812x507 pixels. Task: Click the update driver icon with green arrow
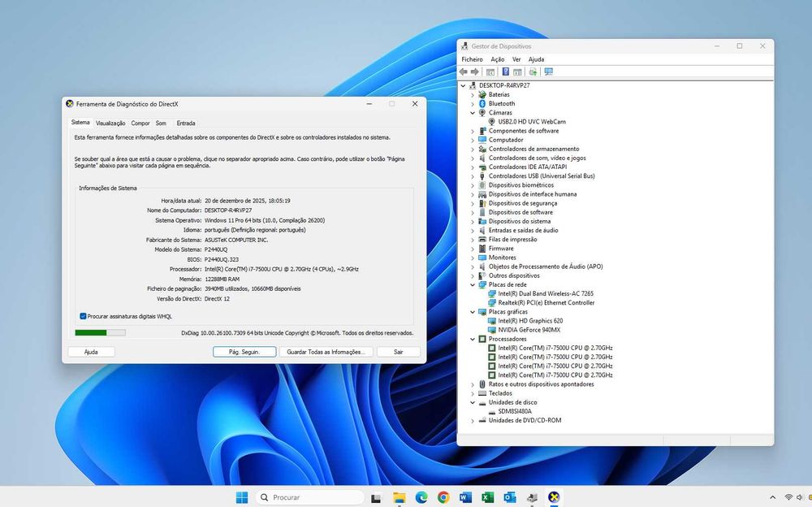(533, 72)
